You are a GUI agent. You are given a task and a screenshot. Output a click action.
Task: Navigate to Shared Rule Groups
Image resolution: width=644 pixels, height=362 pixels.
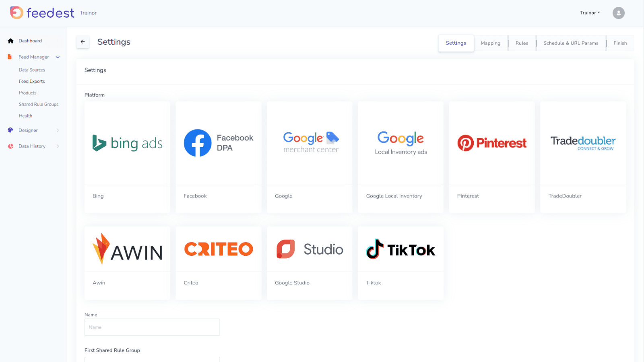tap(39, 105)
